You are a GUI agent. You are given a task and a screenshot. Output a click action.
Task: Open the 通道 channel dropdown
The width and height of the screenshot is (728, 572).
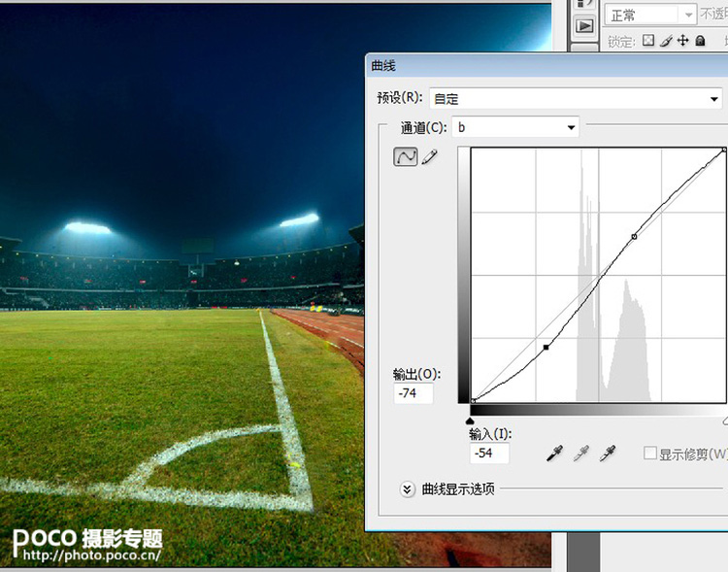click(515, 127)
